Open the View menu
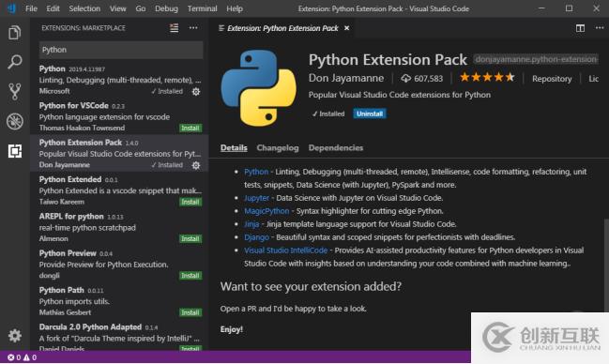The width and height of the screenshot is (609, 364). click(117, 8)
